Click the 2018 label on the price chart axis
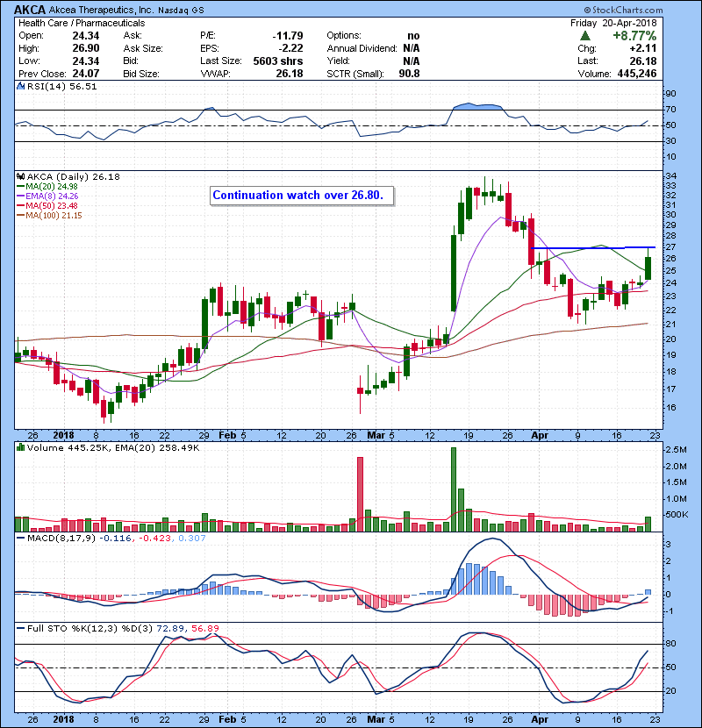Viewport: 702px width, 728px height. click(x=64, y=435)
